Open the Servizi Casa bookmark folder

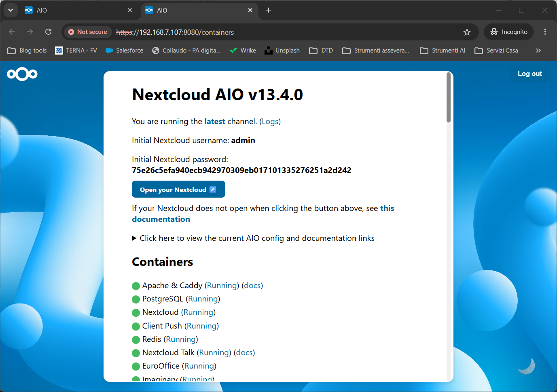(x=496, y=51)
